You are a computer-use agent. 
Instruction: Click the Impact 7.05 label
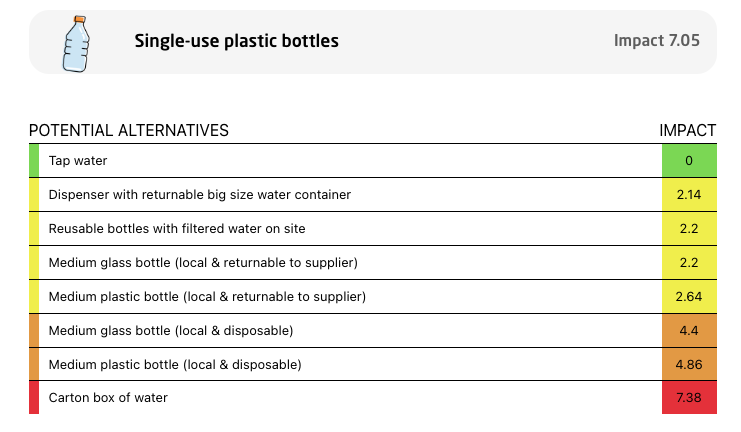[x=656, y=40]
